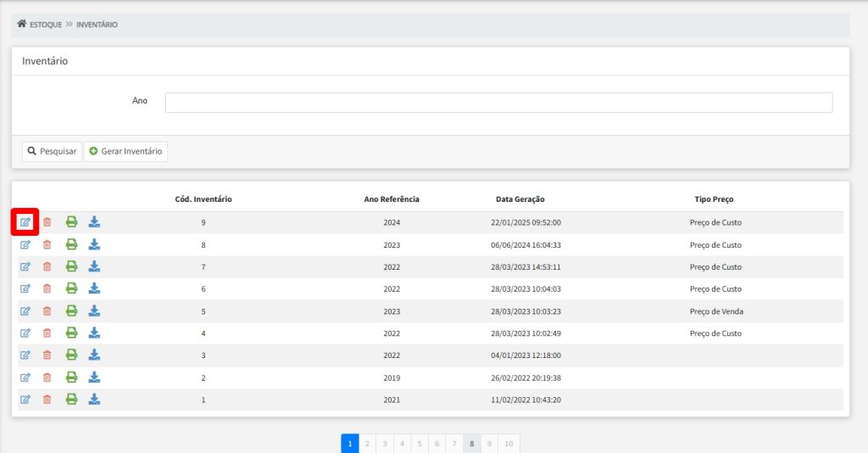Click the Pesquisar button
The width and height of the screenshot is (868, 453).
52,151
